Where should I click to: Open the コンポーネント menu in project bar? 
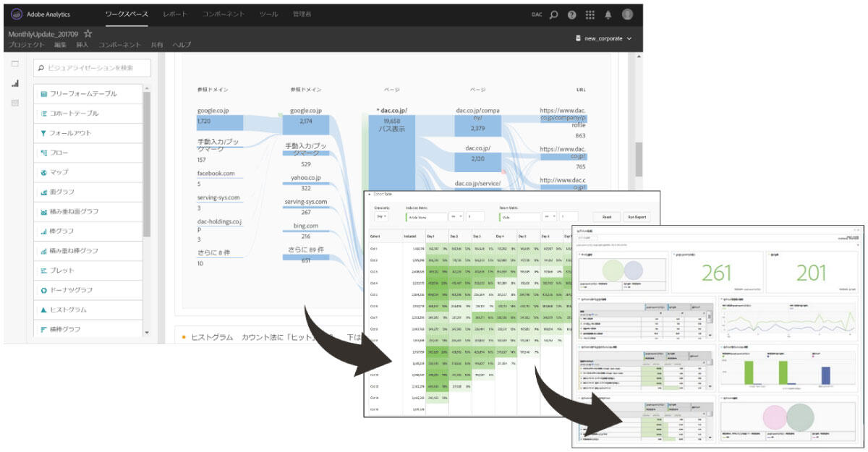119,45
